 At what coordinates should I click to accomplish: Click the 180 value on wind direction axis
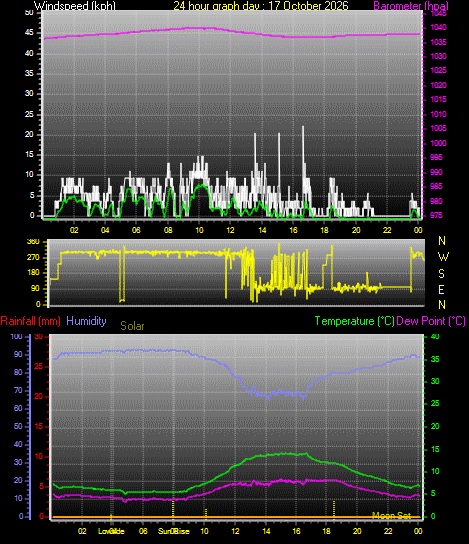pos(33,273)
